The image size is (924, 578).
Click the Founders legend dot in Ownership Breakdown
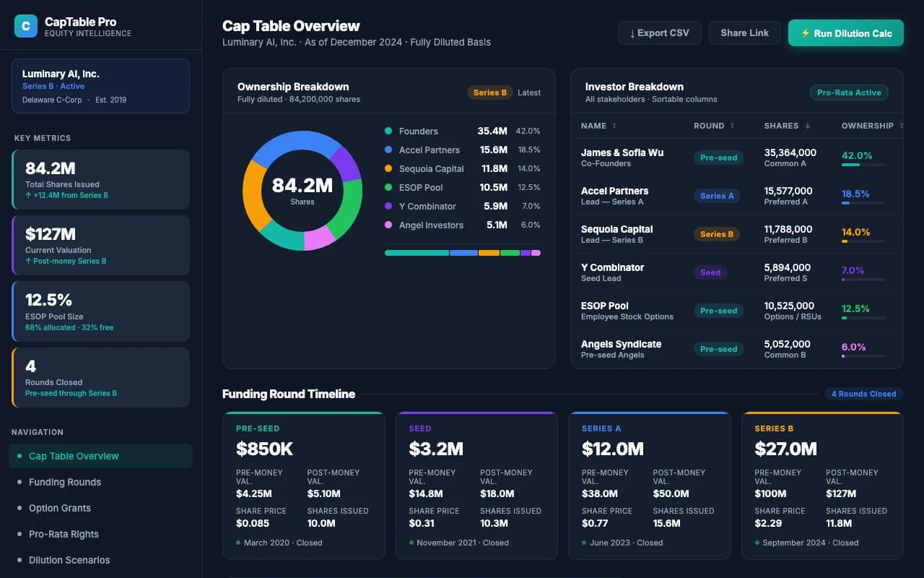click(x=388, y=131)
